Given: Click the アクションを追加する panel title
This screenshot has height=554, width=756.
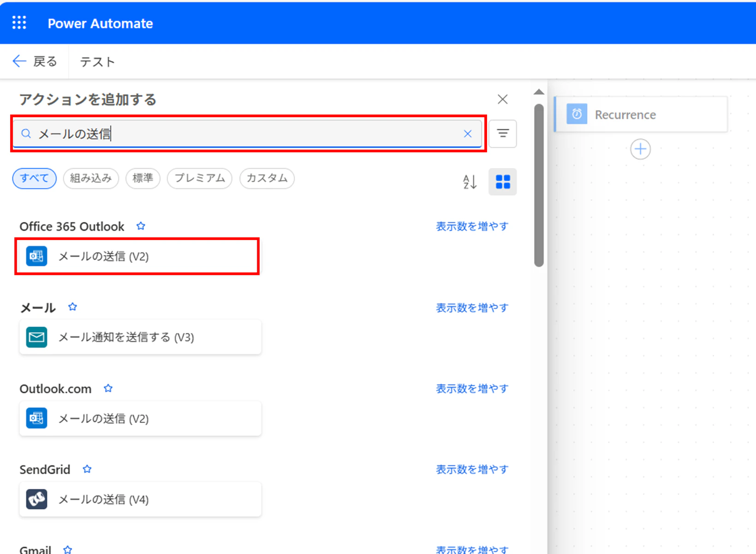Looking at the screenshot, I should pos(88,99).
